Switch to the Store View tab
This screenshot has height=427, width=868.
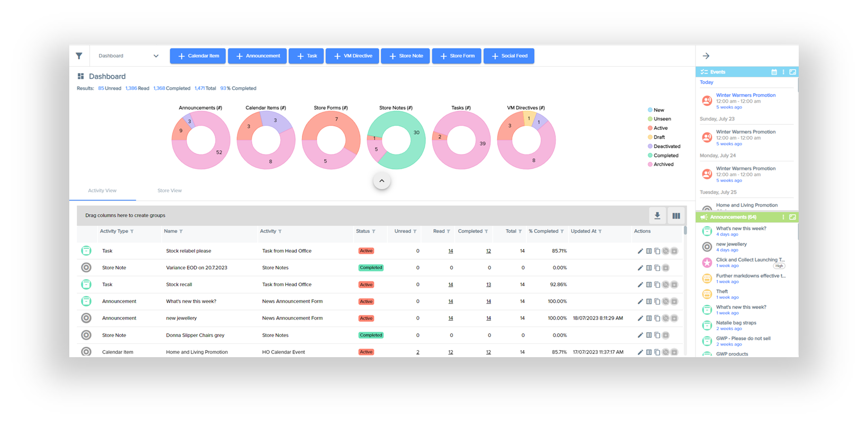click(169, 190)
